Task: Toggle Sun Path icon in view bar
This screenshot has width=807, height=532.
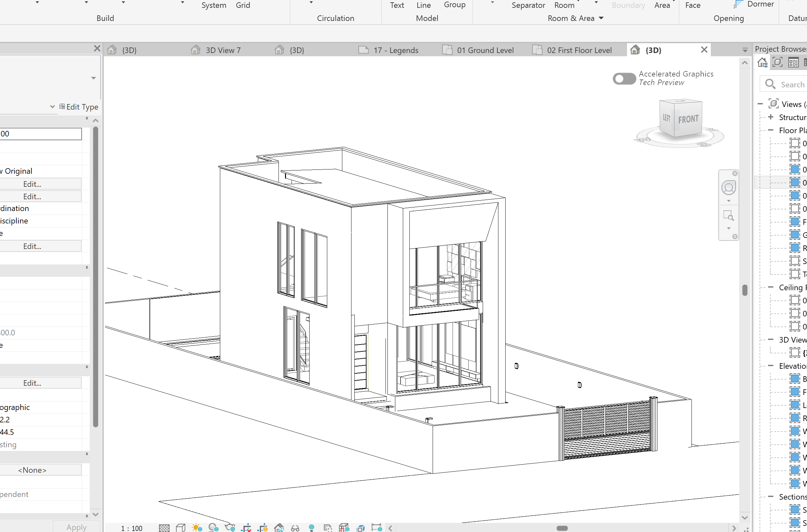Action: [197, 528]
